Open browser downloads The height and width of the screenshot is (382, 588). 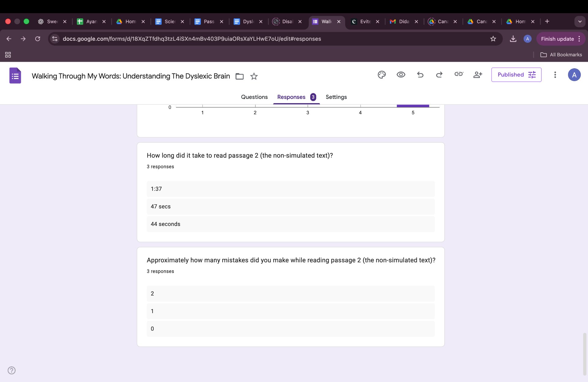(513, 39)
